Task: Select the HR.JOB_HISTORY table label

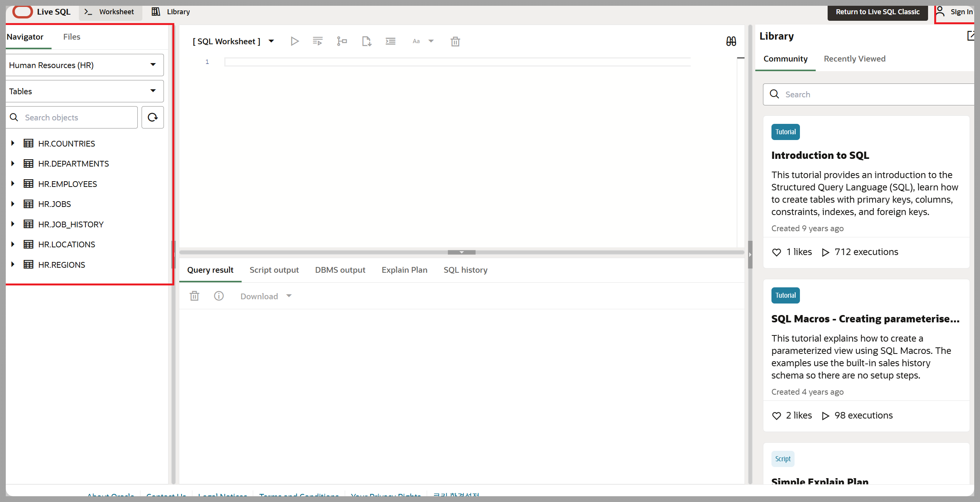Action: 71,224
